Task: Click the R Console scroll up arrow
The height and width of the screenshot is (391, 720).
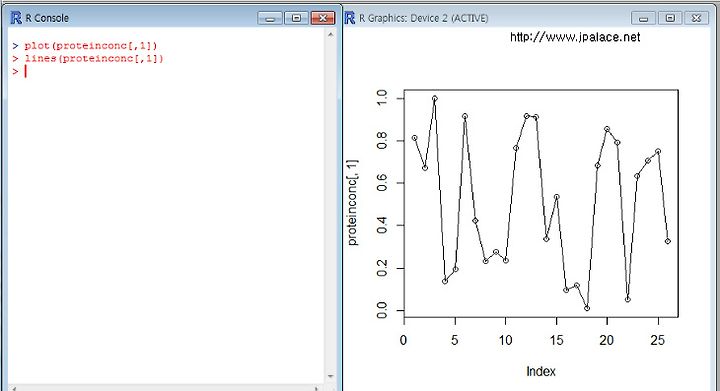Action: click(x=331, y=34)
